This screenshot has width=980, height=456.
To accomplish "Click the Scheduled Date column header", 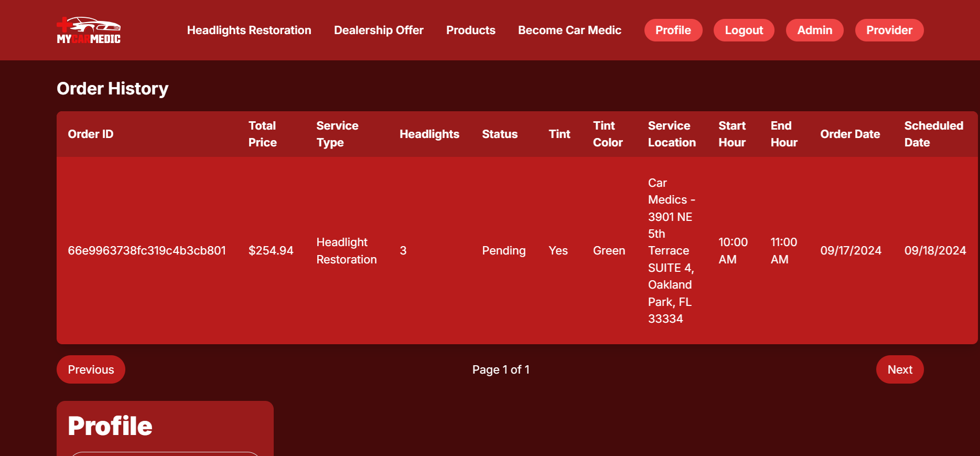I will pos(933,134).
